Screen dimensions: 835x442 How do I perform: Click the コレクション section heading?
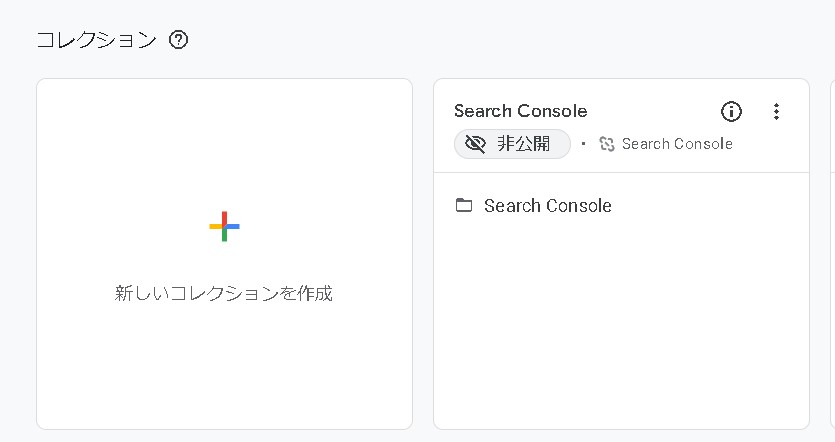tap(96, 40)
